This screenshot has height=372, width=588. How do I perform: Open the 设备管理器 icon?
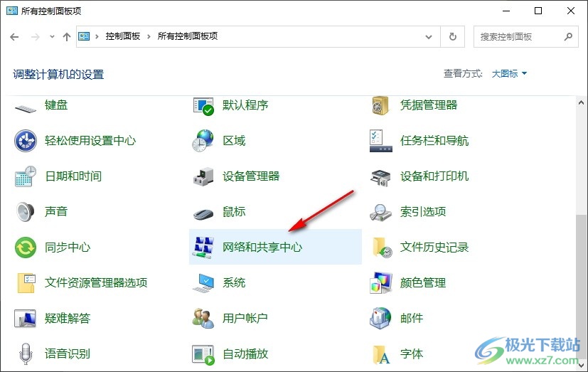point(203,176)
